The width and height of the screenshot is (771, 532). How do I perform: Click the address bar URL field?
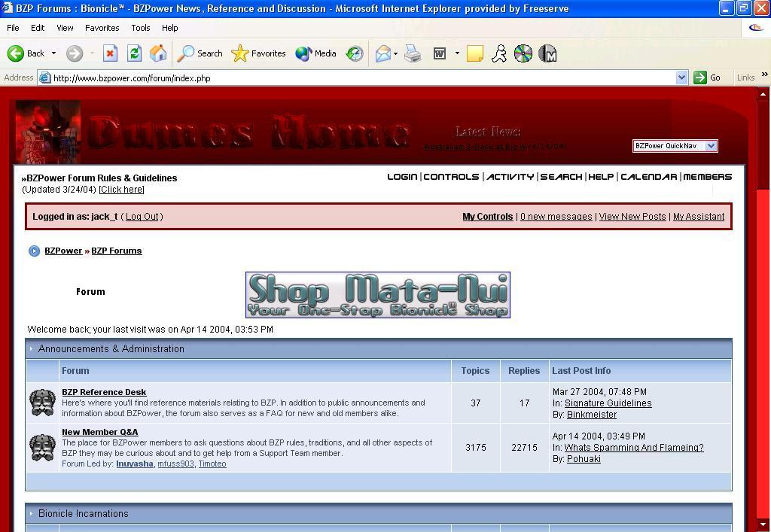[364, 78]
